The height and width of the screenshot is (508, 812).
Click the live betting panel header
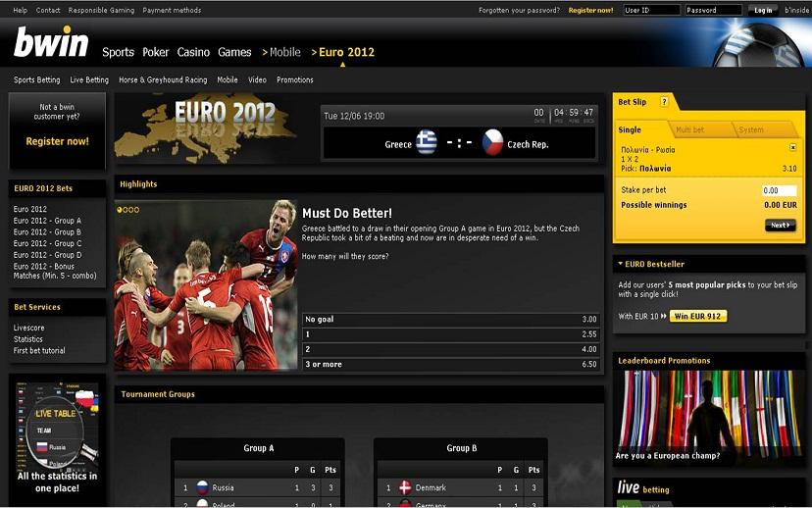coord(709,488)
